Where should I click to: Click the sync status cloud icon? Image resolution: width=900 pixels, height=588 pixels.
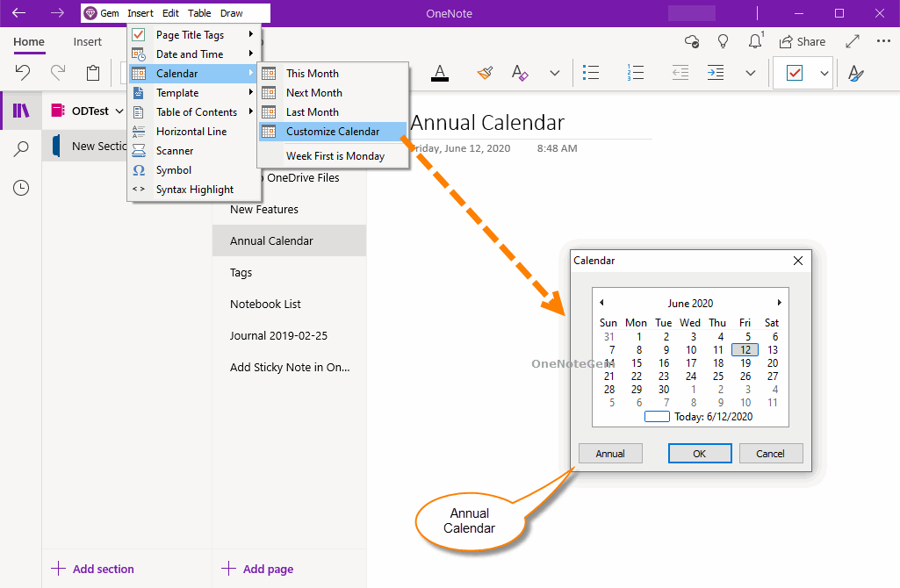click(692, 41)
